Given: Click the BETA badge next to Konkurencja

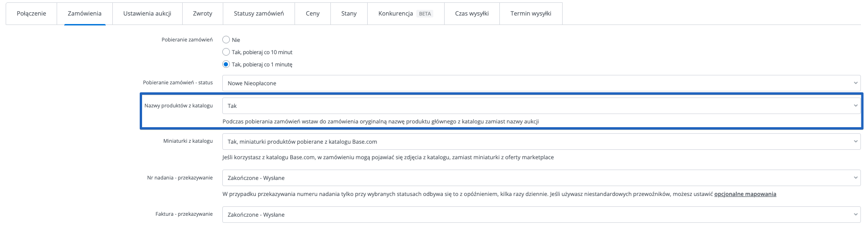Looking at the screenshot, I should point(425,14).
